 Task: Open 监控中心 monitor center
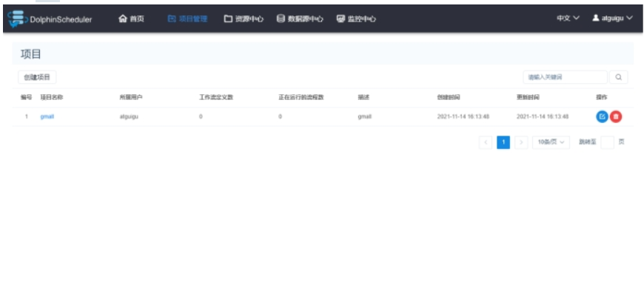[356, 19]
